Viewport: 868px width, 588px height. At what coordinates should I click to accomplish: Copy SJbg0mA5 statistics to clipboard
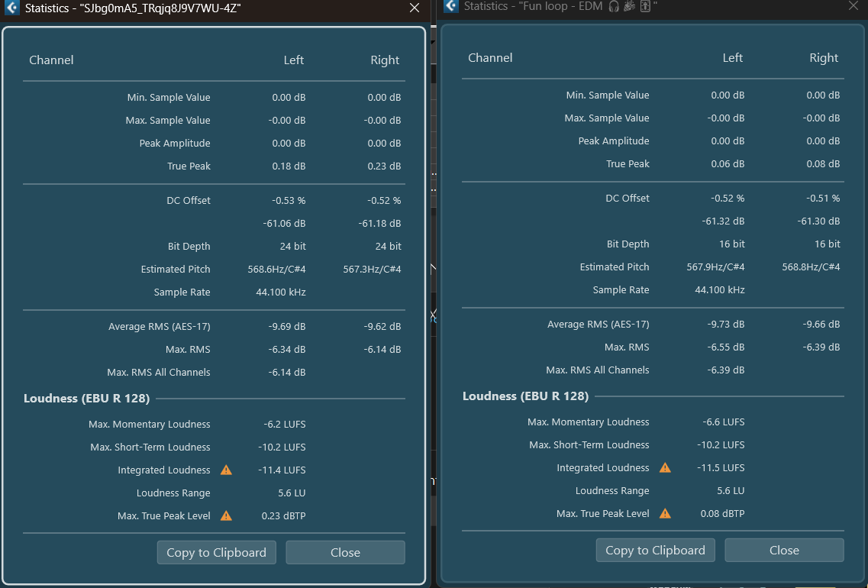tap(217, 552)
